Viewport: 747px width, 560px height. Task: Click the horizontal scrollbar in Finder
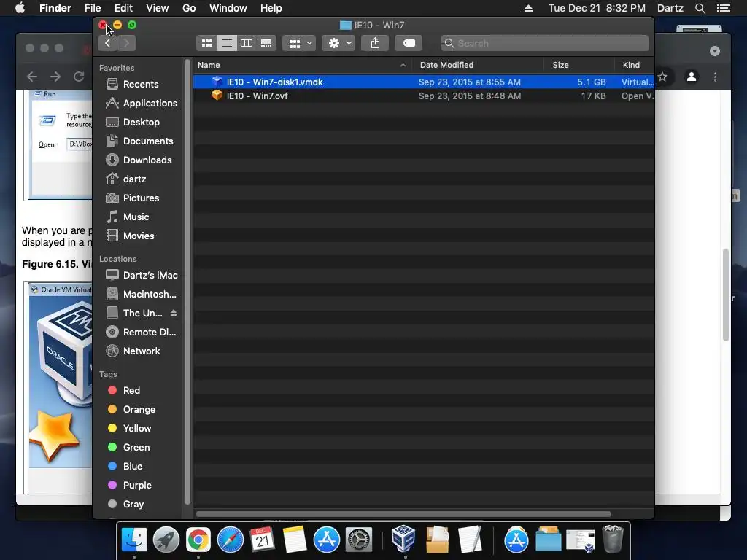[x=403, y=514]
